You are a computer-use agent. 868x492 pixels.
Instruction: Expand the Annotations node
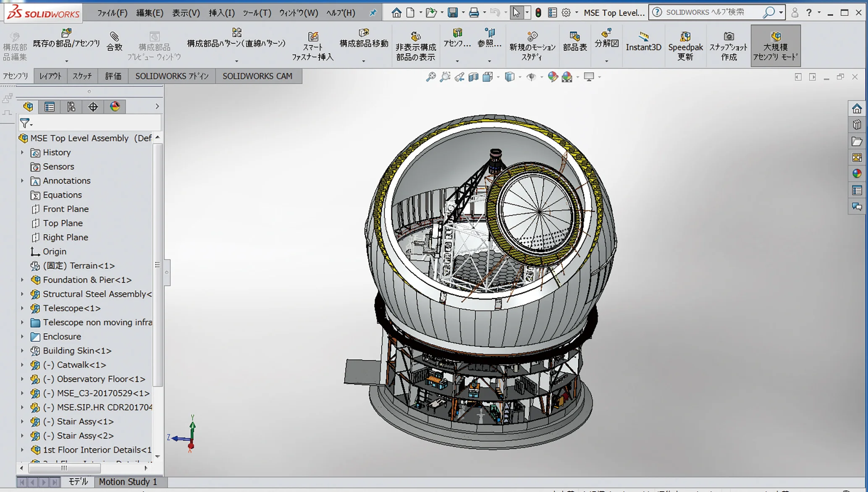[x=22, y=181]
